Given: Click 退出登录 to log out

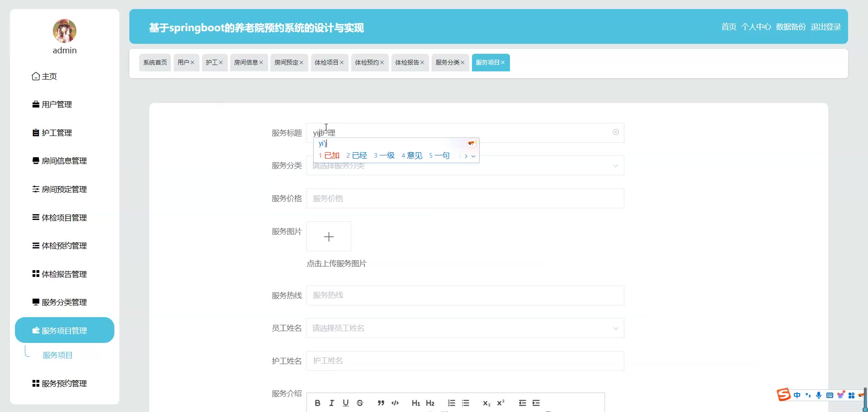Looking at the screenshot, I should 826,27.
